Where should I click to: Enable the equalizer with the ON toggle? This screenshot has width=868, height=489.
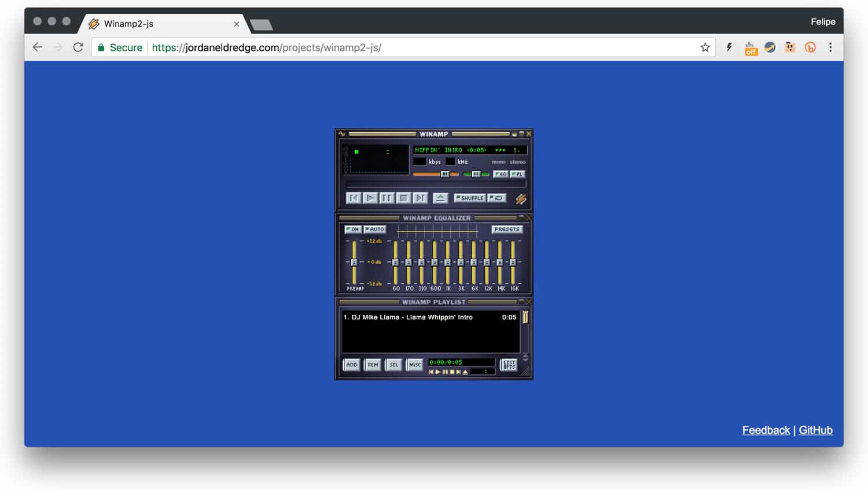point(353,229)
